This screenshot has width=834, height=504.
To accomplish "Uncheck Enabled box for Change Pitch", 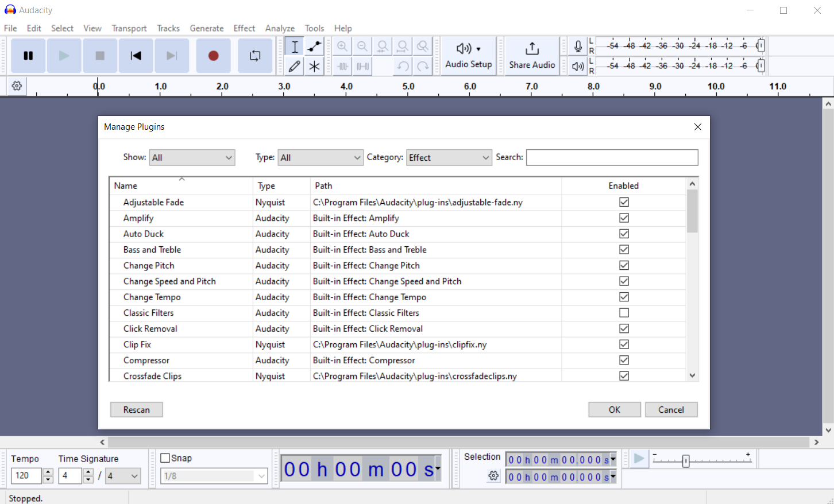I will tap(624, 265).
